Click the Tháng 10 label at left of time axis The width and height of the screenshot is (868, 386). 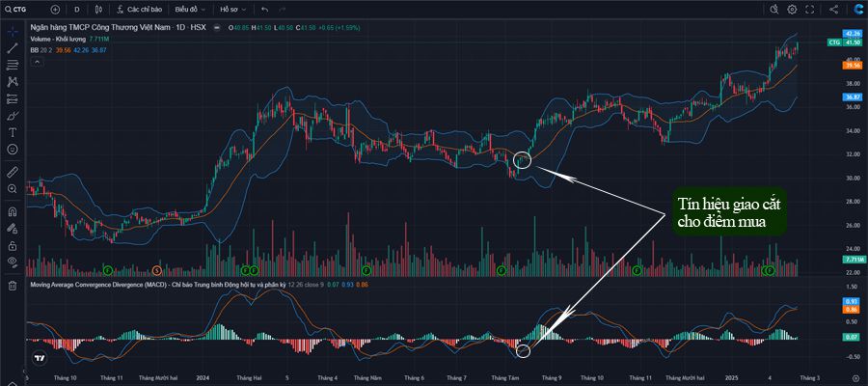point(66,377)
